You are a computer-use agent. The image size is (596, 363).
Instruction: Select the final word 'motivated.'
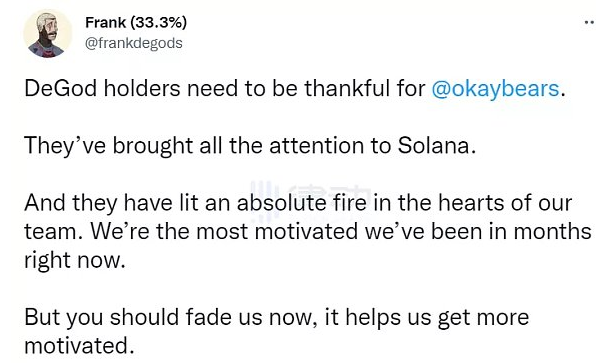pos(79,346)
